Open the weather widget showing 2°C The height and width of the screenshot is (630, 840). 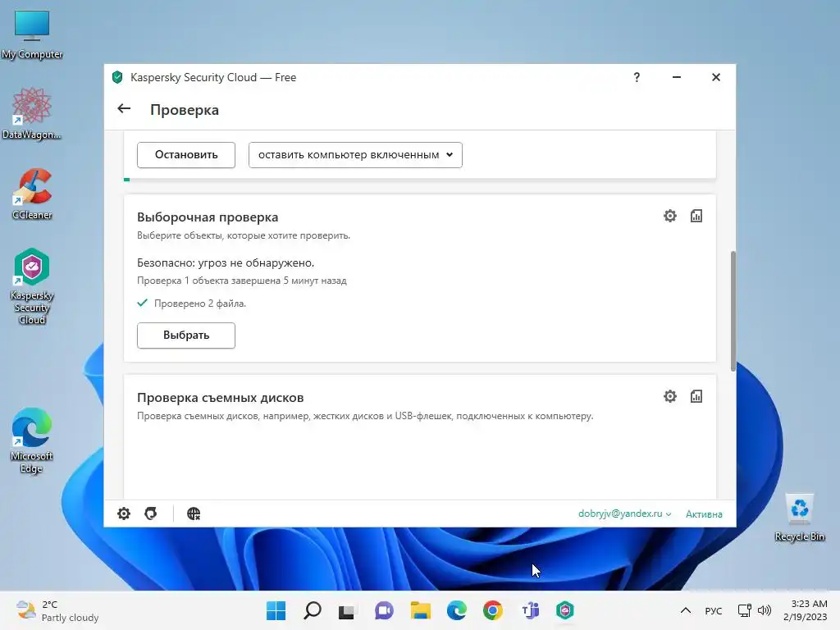(57, 610)
